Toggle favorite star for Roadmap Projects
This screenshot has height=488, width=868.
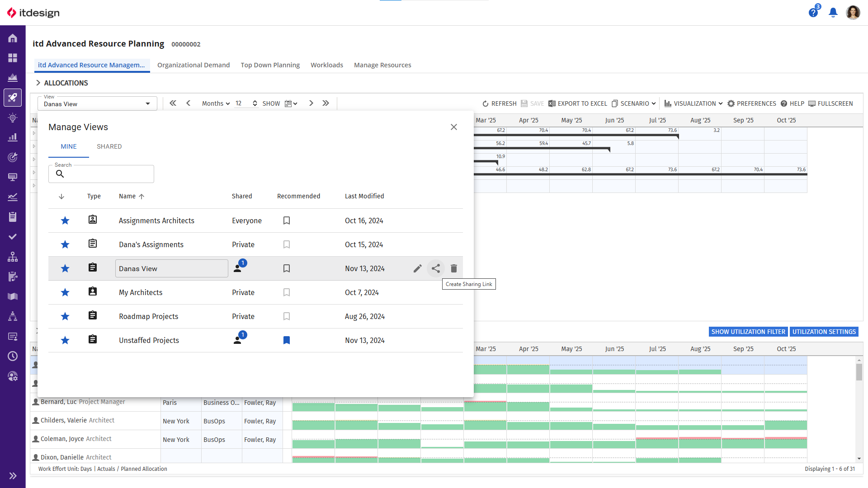65,316
